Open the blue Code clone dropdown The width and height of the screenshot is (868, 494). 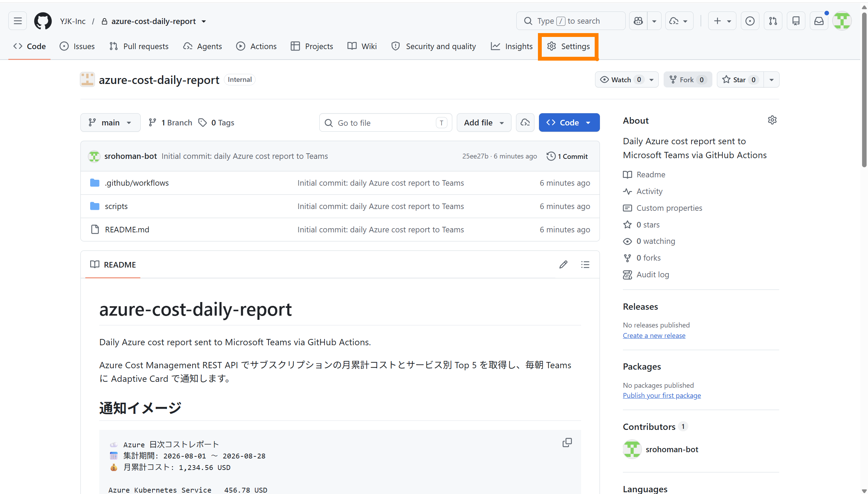(569, 123)
